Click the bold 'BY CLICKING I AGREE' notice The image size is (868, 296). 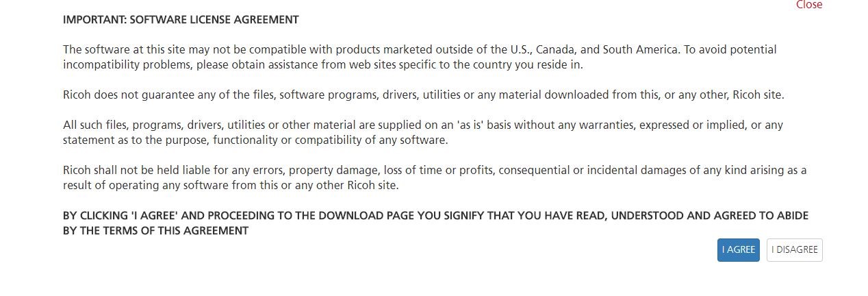(x=435, y=223)
